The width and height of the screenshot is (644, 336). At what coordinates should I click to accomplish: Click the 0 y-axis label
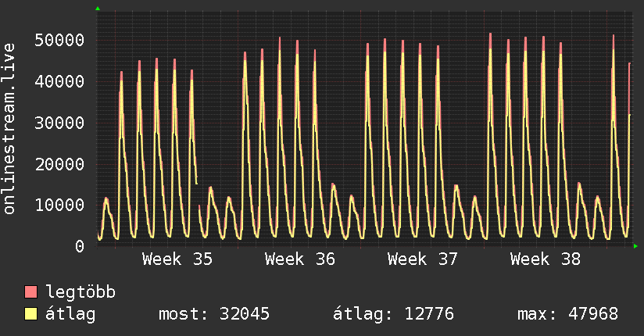tap(80, 246)
